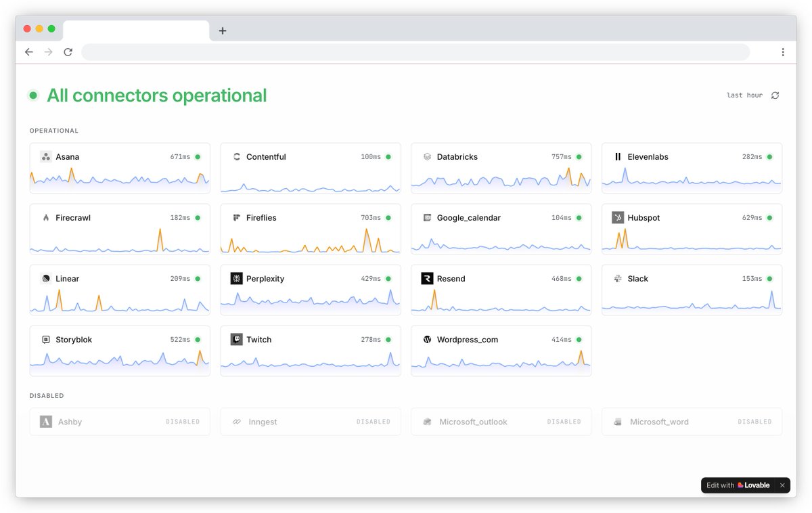
Task: Click the green status dot on Asana
Action: point(198,157)
